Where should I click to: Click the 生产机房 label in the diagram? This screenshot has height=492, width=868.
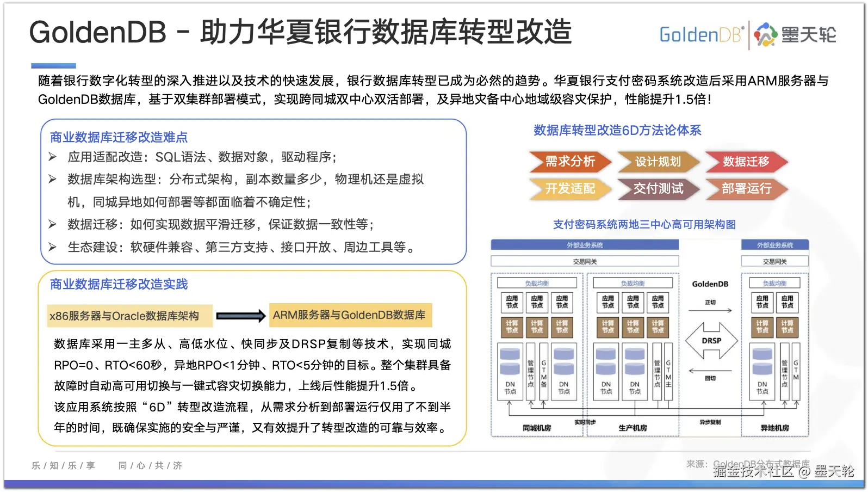pos(633,428)
